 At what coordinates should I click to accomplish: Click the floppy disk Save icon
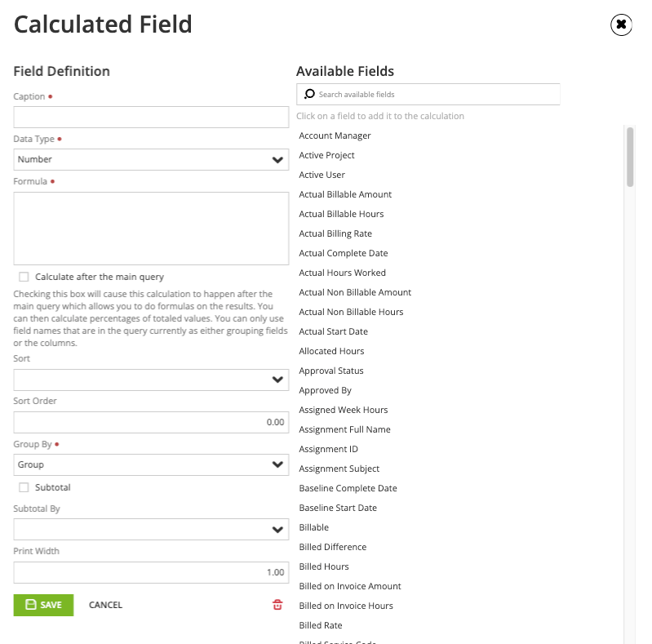pos(31,605)
